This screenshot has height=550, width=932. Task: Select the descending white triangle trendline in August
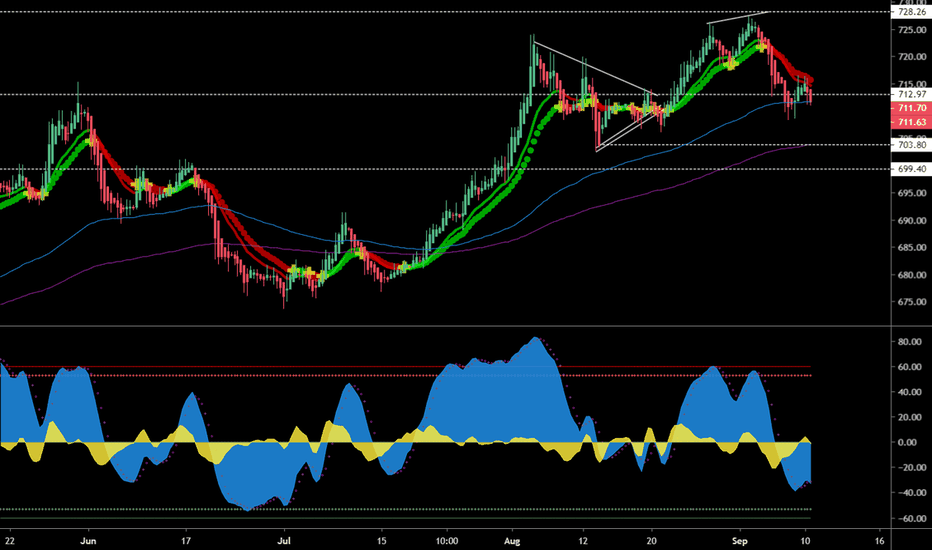(594, 68)
